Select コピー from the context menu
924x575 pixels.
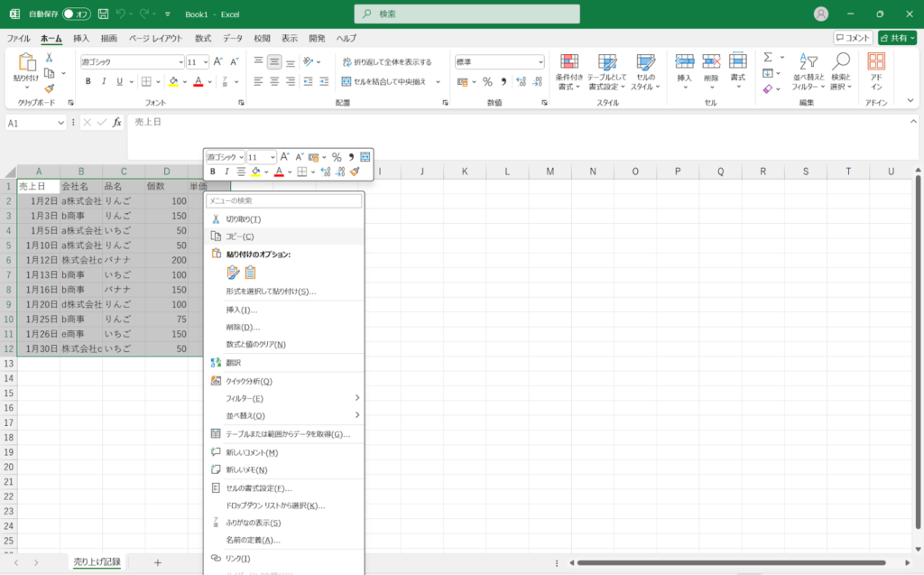tap(239, 236)
